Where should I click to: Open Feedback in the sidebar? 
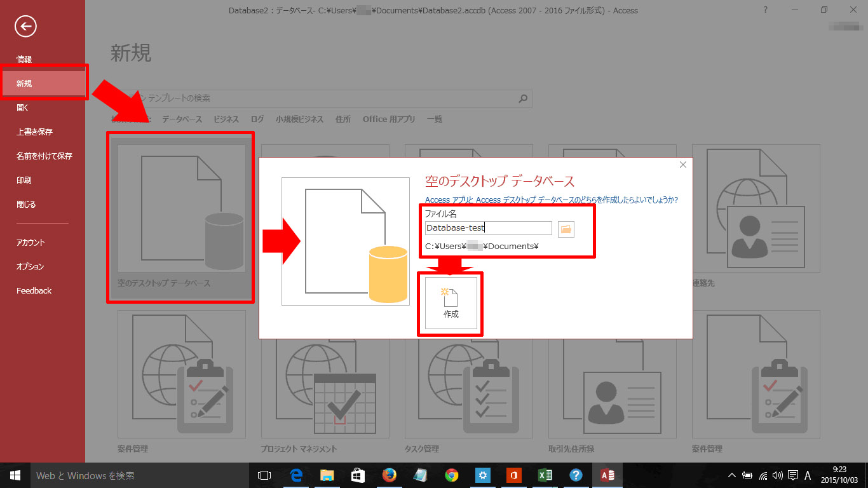(x=34, y=290)
